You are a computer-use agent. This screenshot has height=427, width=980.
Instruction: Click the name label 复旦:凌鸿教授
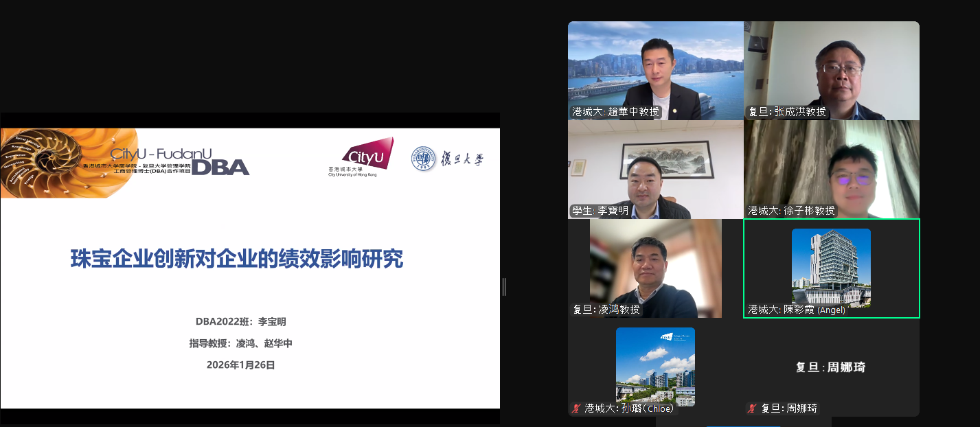click(606, 308)
